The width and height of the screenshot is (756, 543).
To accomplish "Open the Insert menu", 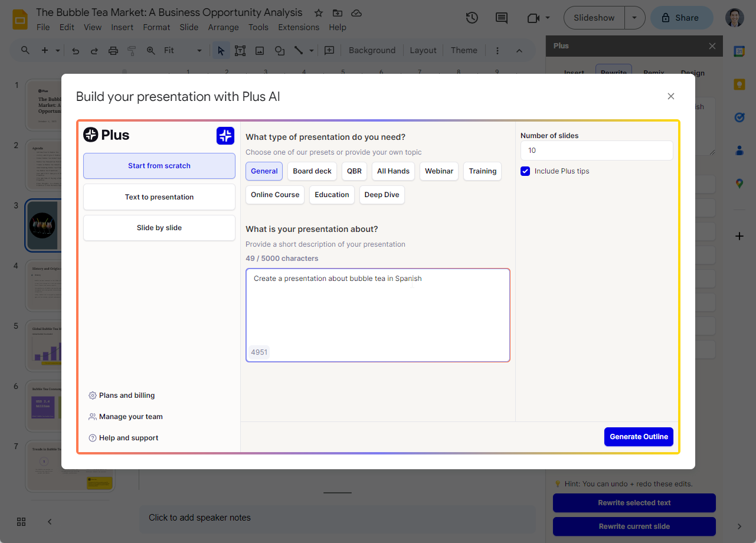I will [x=122, y=27].
